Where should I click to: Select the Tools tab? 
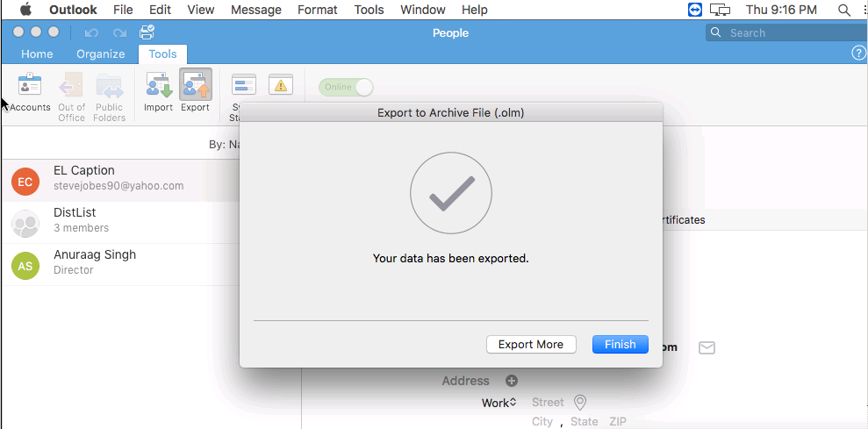[162, 54]
